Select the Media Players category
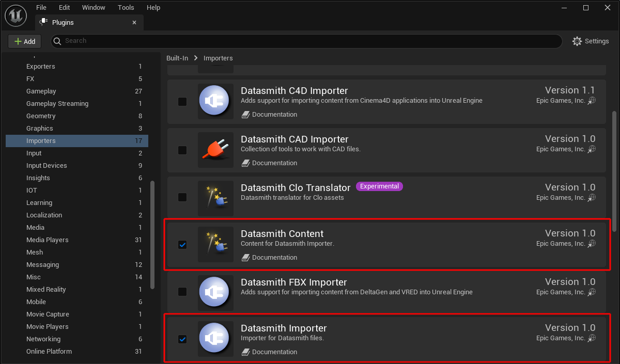This screenshot has width=620, height=364. (48, 240)
